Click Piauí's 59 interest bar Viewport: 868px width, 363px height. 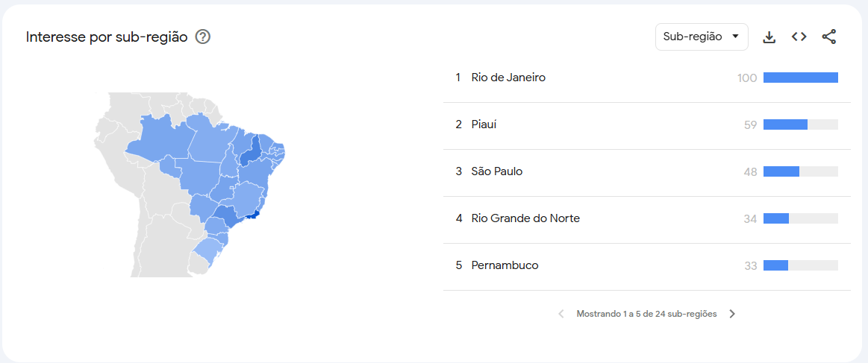point(800,124)
